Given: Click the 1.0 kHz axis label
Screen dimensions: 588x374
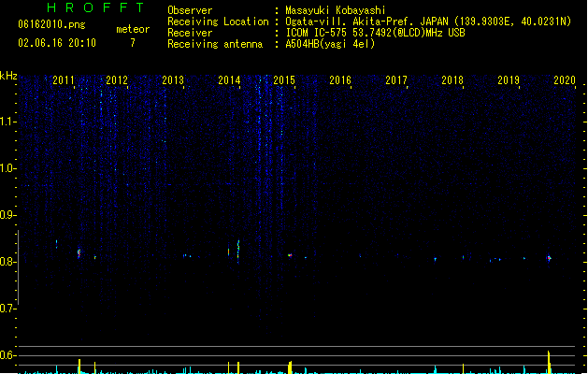Looking at the screenshot, I should (x=7, y=168).
